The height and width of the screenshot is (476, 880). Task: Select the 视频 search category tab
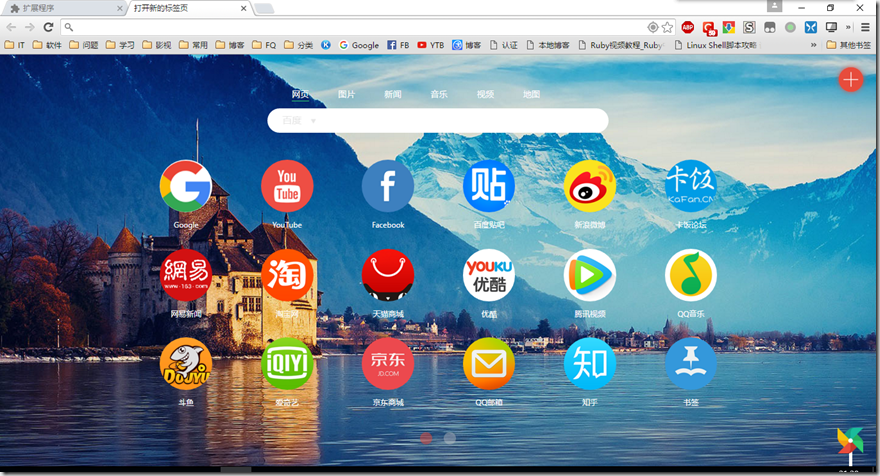485,94
